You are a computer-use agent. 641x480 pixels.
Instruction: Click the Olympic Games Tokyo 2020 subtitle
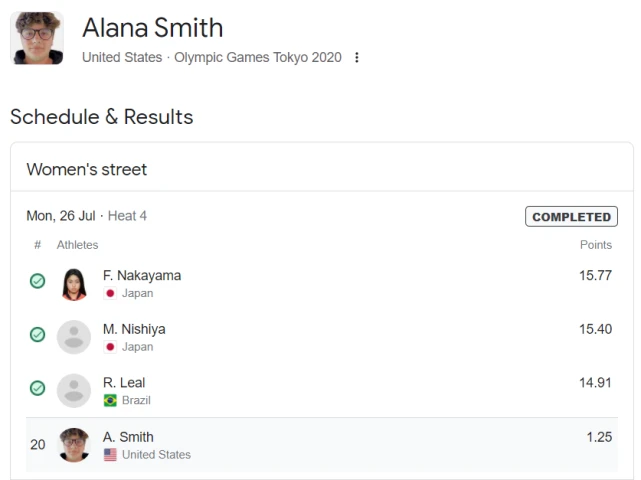tap(258, 57)
